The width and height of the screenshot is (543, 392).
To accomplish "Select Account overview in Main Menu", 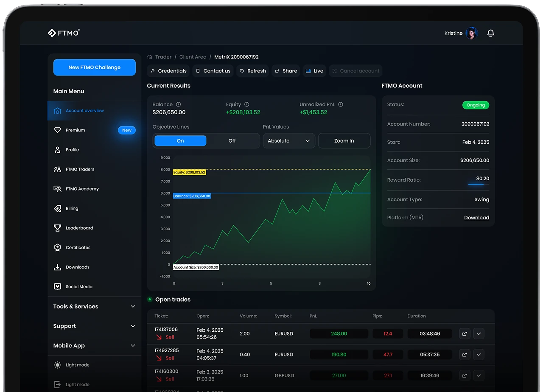I will (x=84, y=111).
